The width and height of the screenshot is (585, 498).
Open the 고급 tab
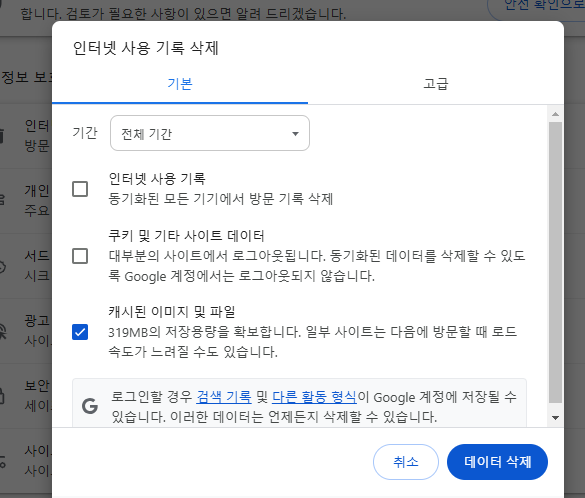click(x=435, y=84)
